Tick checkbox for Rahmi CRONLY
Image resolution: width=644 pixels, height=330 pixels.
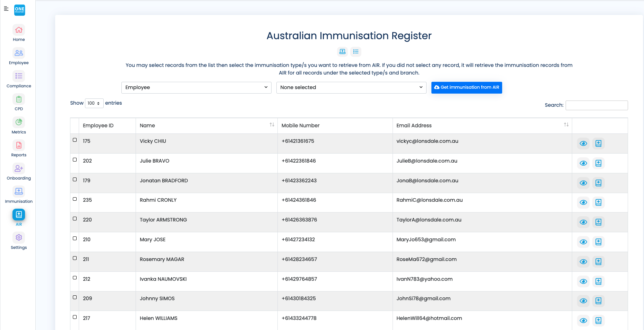75,199
